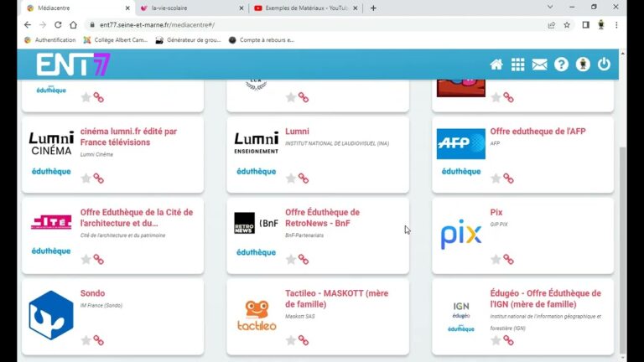Open the user profile avatar icon

click(583, 65)
